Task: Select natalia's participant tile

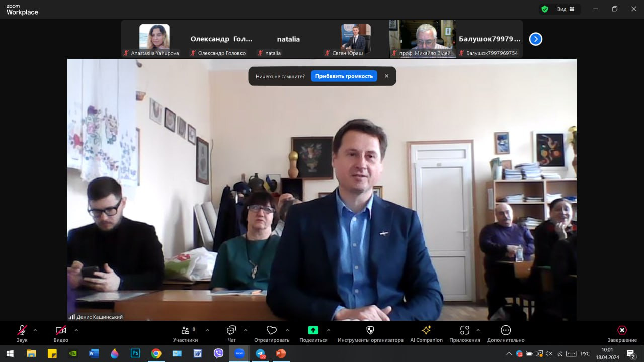Action: [288, 39]
